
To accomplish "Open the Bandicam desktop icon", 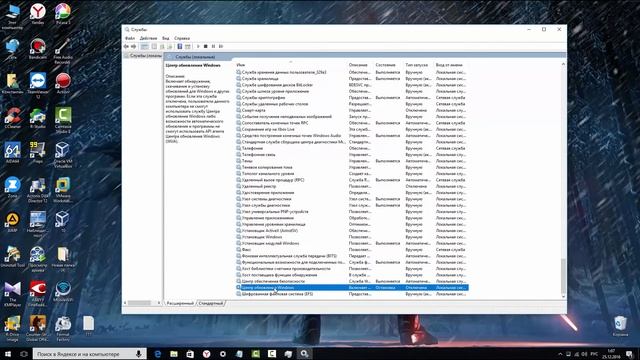I will pos(38,49).
